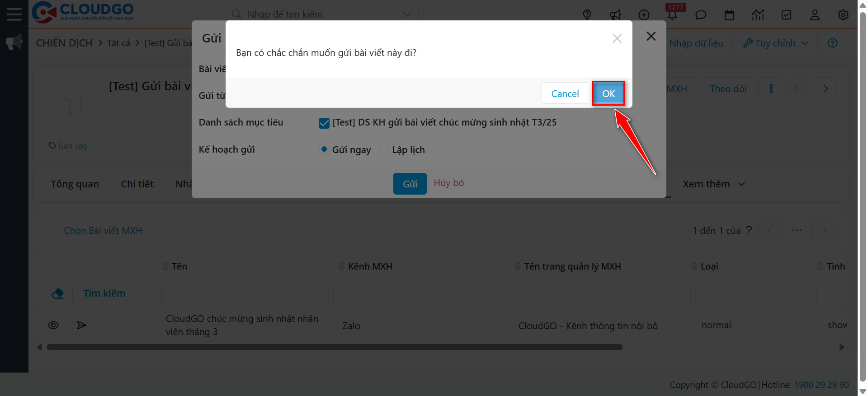Open the chart reports icon
The image size is (868, 396).
click(758, 15)
